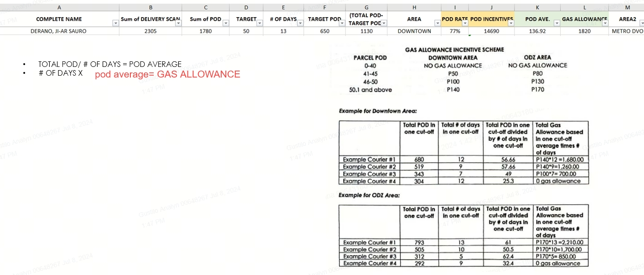Click the ODZ AREA column heading
Image resolution: width=644 pixels, height=275 pixels.
coord(537,58)
